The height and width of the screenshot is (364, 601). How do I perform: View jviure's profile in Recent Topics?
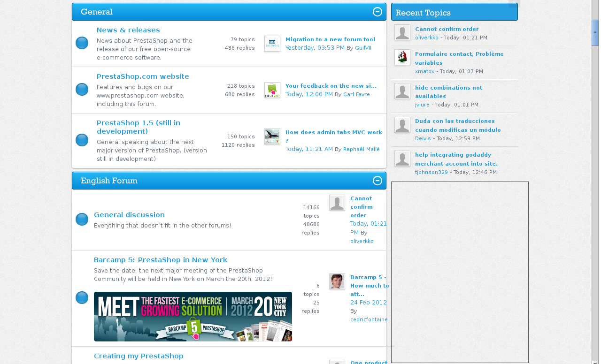pos(423,105)
